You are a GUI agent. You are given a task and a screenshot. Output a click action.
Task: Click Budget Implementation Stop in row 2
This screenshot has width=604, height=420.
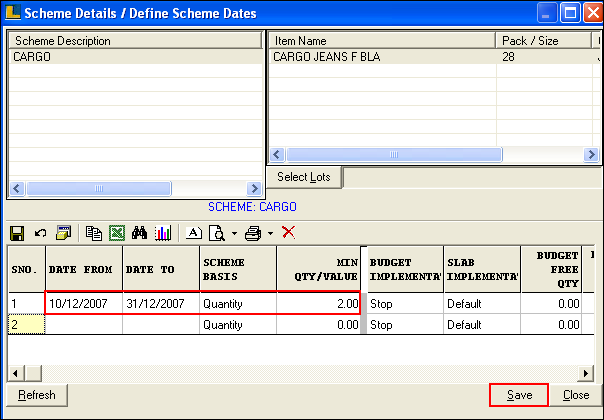coord(405,324)
